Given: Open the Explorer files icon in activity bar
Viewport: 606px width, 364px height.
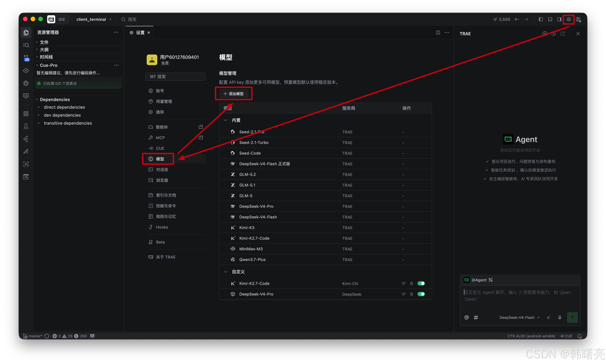Looking at the screenshot, I should tap(26, 33).
